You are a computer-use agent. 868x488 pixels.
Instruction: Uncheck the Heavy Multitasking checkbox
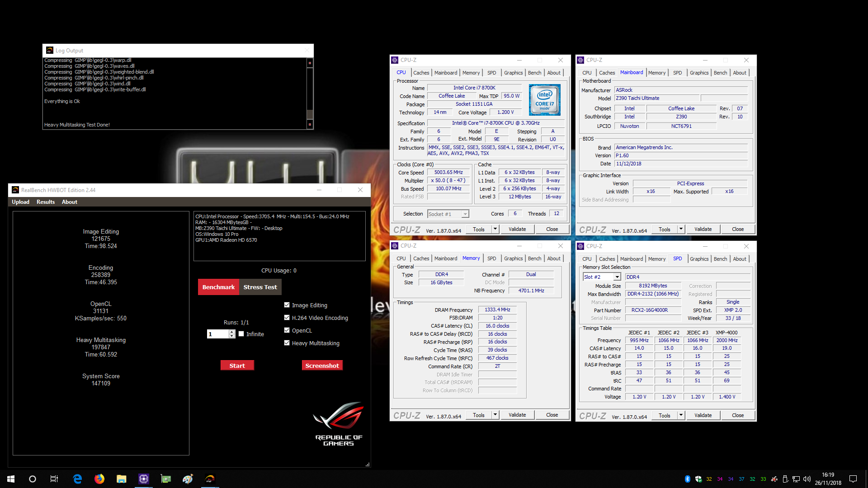click(x=287, y=343)
